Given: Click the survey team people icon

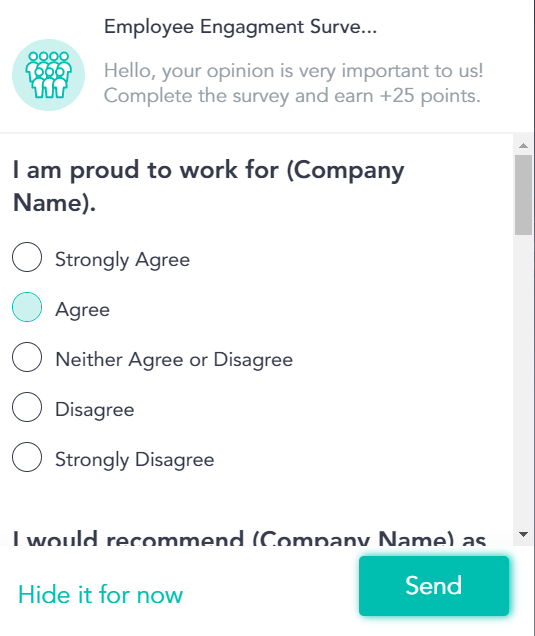Looking at the screenshot, I should (48, 75).
